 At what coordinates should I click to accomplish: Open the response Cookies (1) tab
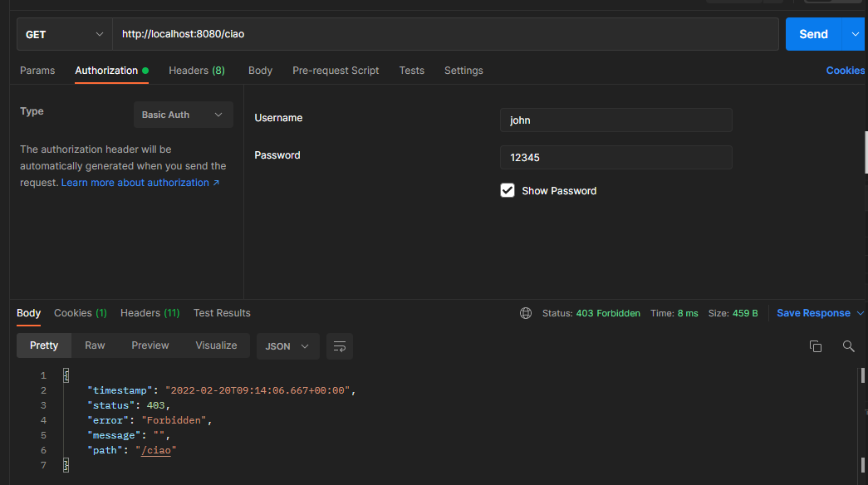point(81,313)
